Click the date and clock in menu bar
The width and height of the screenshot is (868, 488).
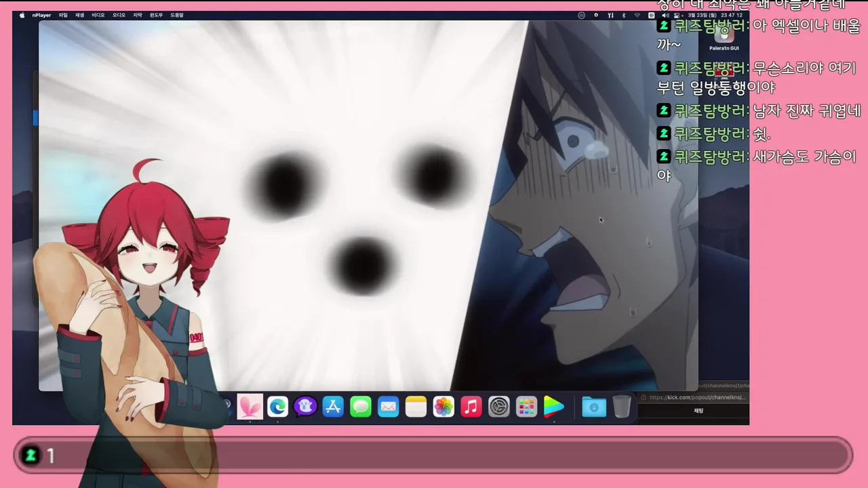(x=715, y=15)
